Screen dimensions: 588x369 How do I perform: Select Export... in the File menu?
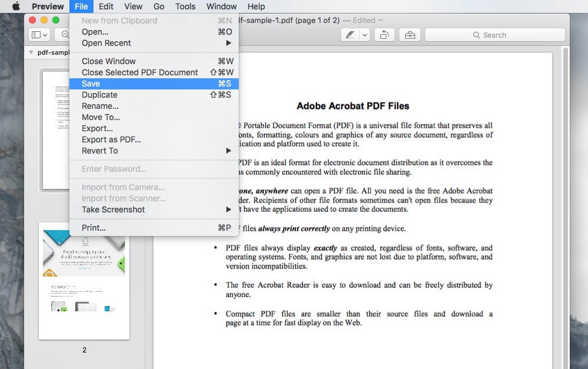(153, 128)
